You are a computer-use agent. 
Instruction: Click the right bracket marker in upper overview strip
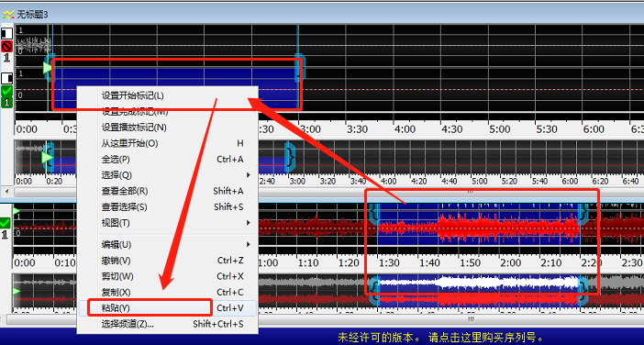pos(290,157)
